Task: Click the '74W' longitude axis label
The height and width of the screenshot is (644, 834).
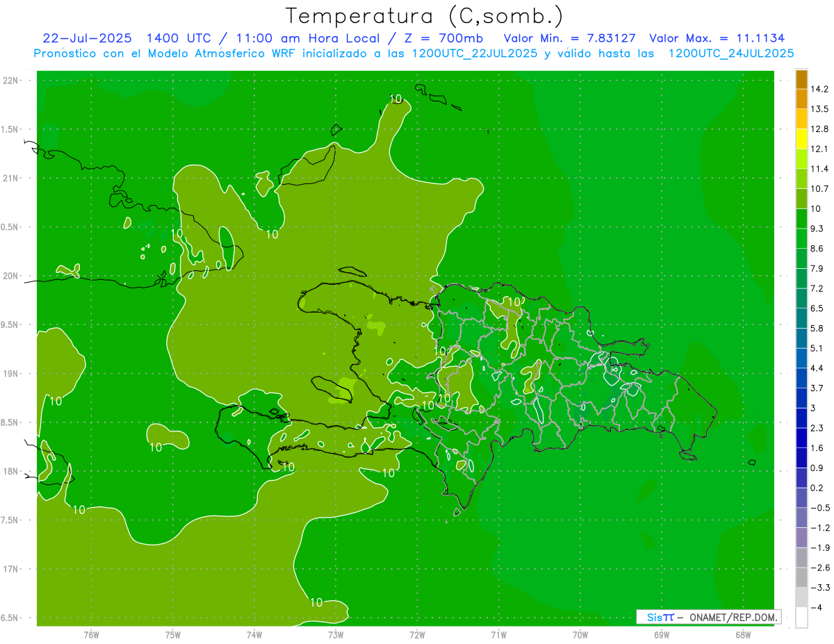Action: coord(254,635)
